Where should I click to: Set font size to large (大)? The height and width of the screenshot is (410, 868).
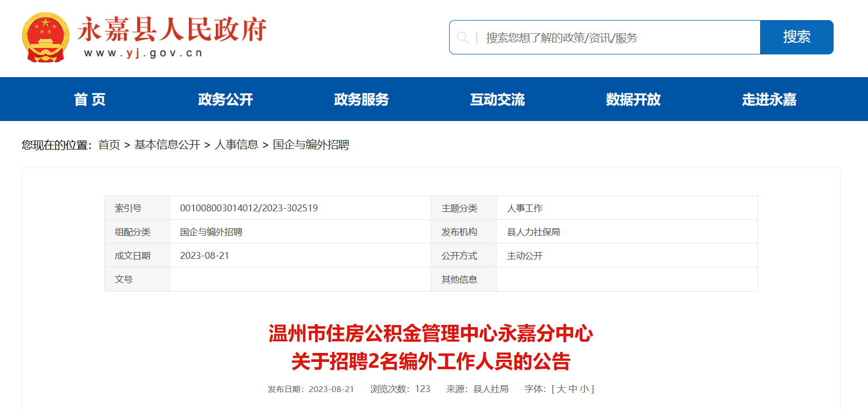561,389
